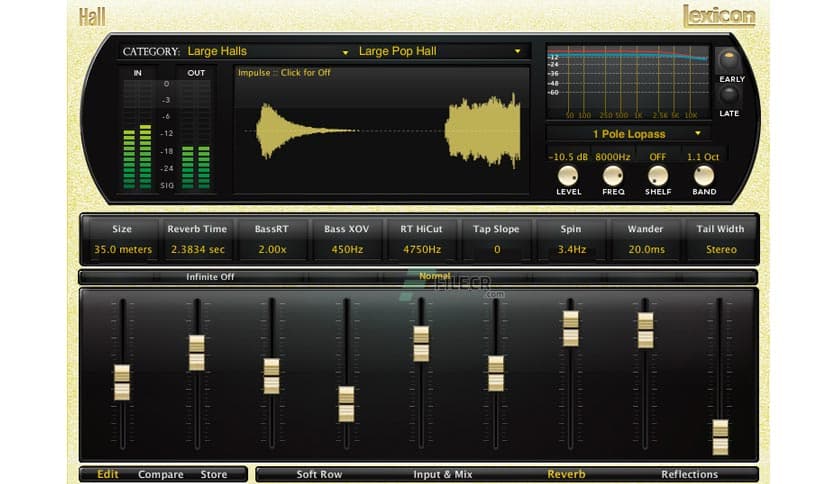This screenshot has height=484, width=836.
Task: Click the Store button
Action: (x=214, y=474)
